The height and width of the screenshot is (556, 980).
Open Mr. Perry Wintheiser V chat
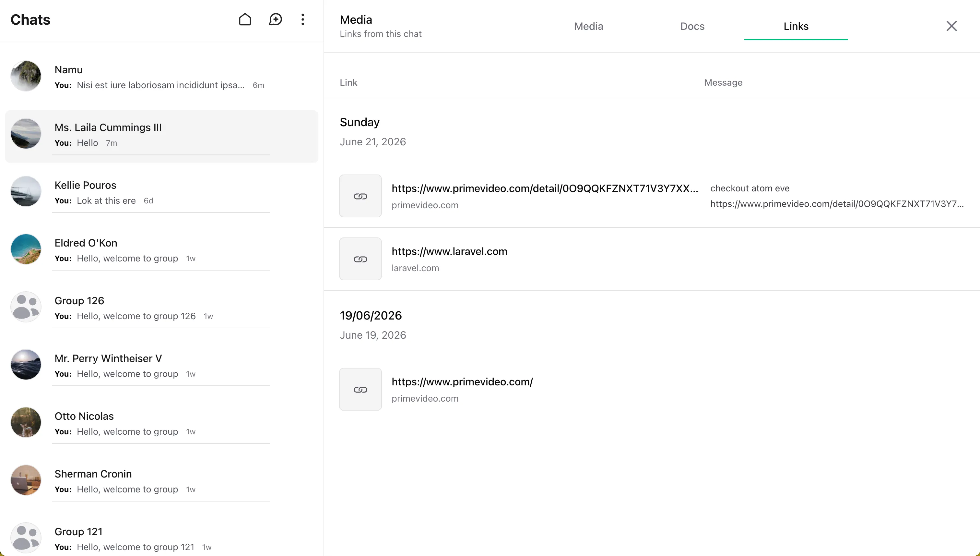[161, 367]
